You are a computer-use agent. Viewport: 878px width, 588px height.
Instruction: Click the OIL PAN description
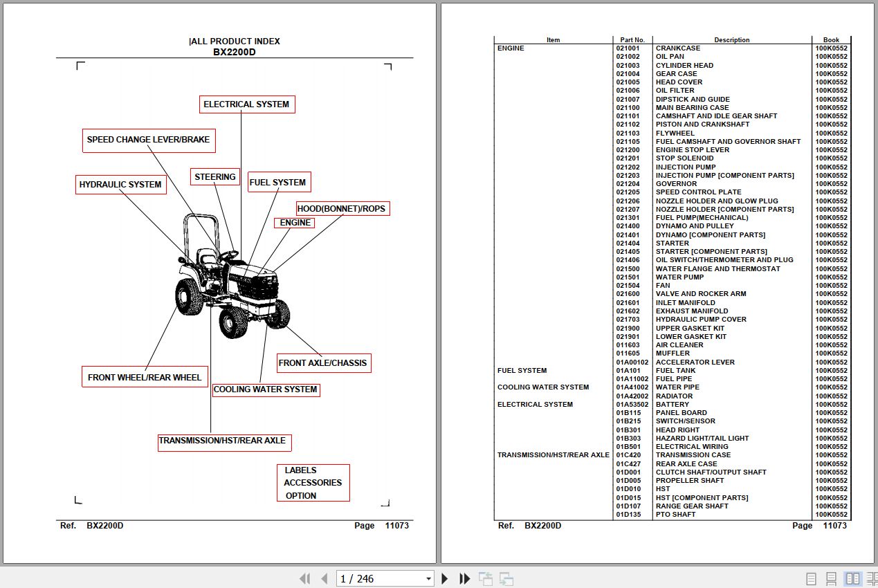670,57
